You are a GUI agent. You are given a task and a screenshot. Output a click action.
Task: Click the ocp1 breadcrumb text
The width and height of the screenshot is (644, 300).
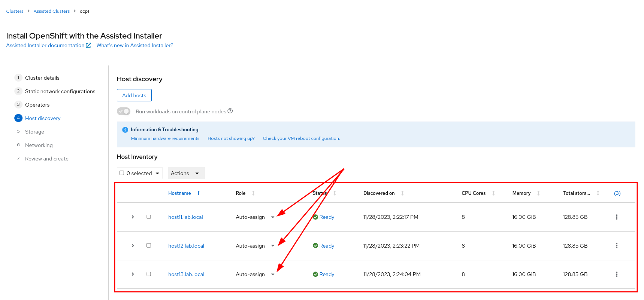click(x=85, y=11)
